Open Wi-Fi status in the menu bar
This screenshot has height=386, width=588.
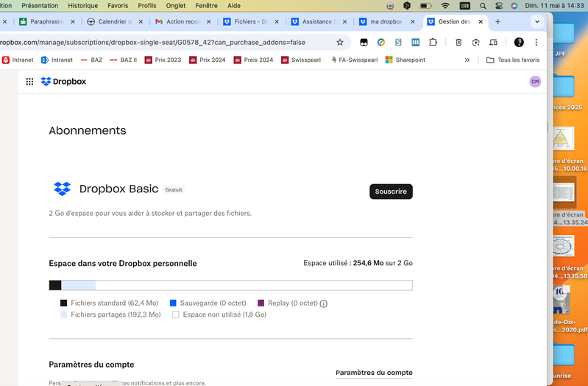coord(445,6)
